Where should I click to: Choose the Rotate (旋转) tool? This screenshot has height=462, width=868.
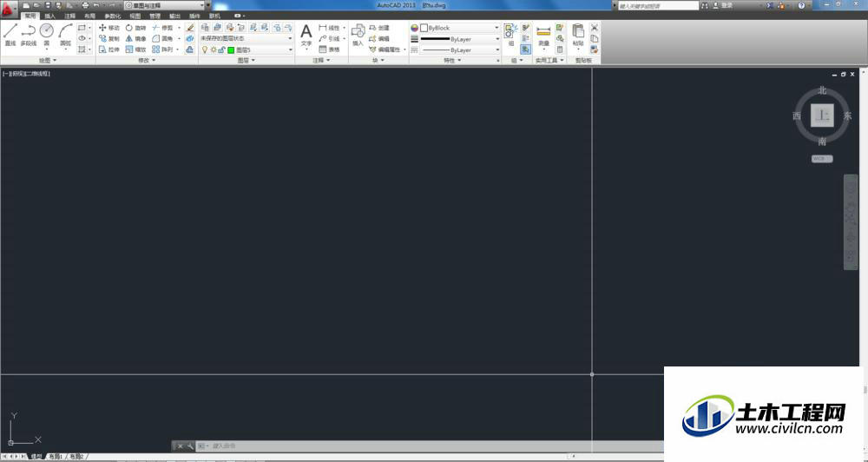(135, 27)
